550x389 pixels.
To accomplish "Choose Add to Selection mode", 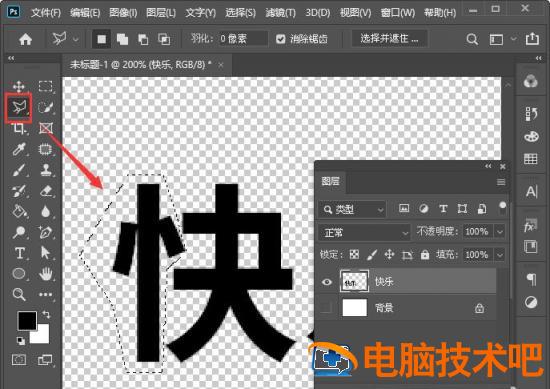I will [122, 39].
